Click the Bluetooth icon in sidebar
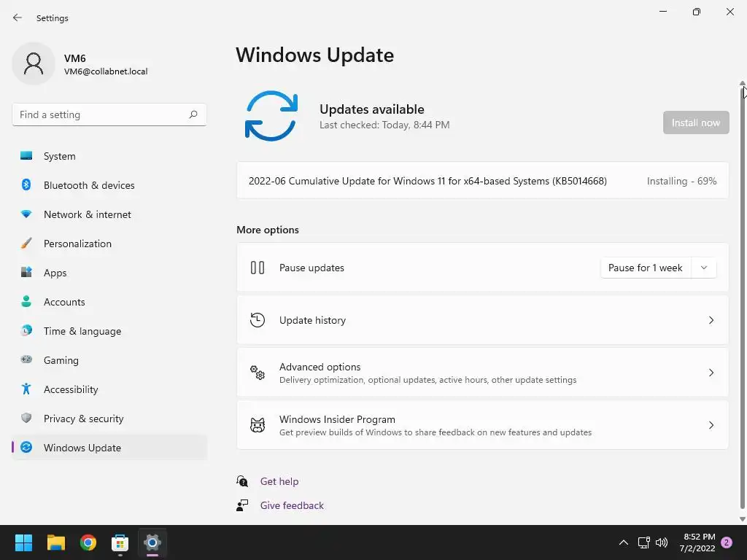Viewport: 747px width, 560px height. (x=26, y=184)
